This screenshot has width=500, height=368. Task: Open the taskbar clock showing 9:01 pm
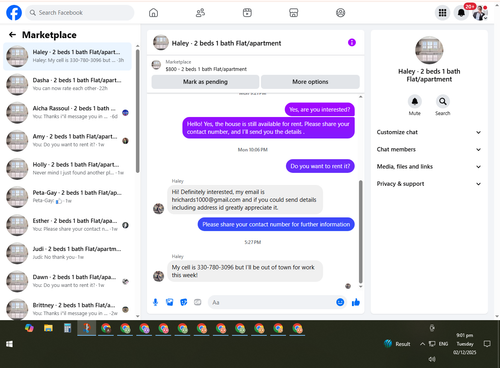pos(465,344)
